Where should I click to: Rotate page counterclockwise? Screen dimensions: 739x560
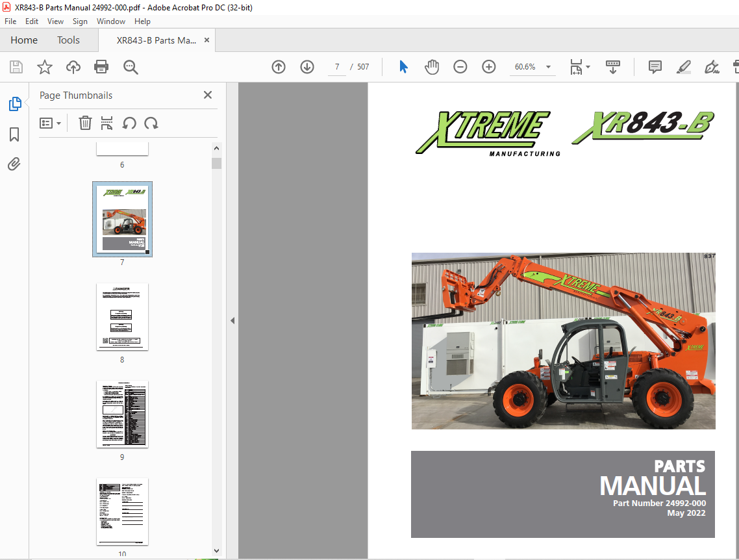129,123
